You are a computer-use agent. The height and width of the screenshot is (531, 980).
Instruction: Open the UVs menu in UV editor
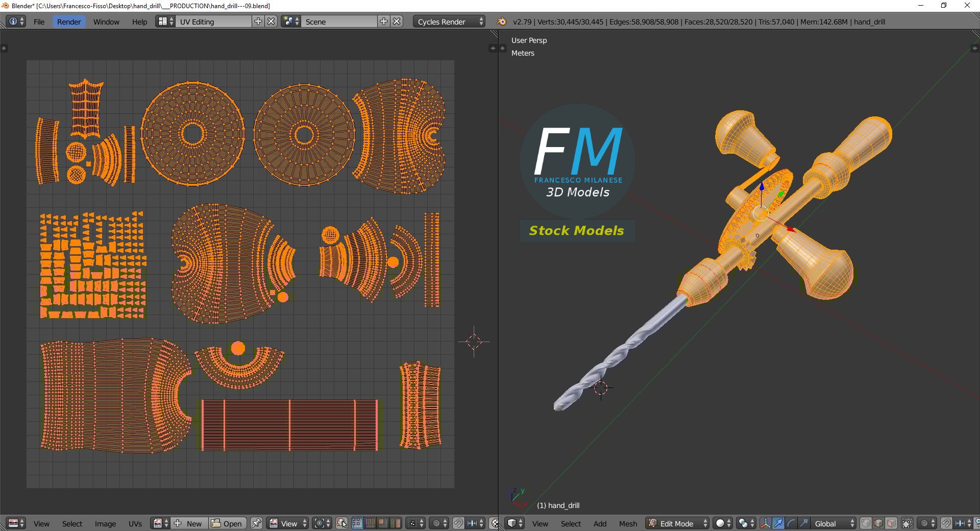click(135, 523)
